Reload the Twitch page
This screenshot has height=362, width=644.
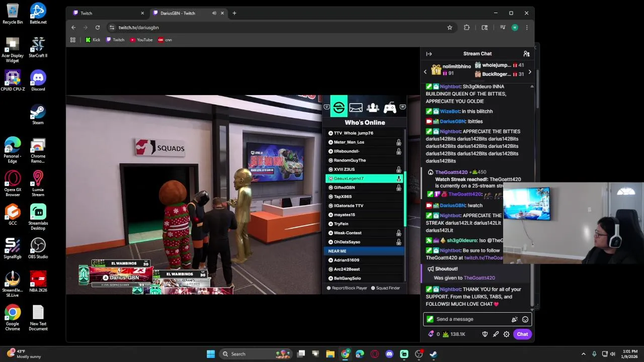tap(98, 28)
